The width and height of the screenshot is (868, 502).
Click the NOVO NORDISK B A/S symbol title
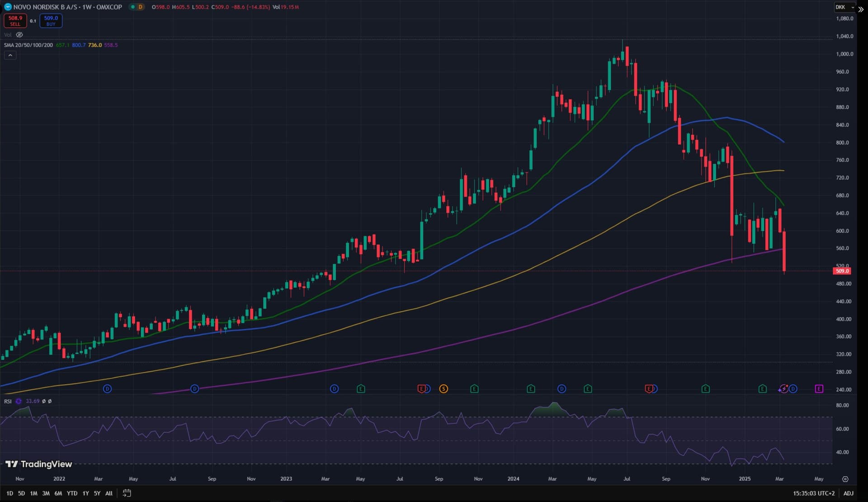[45, 7]
